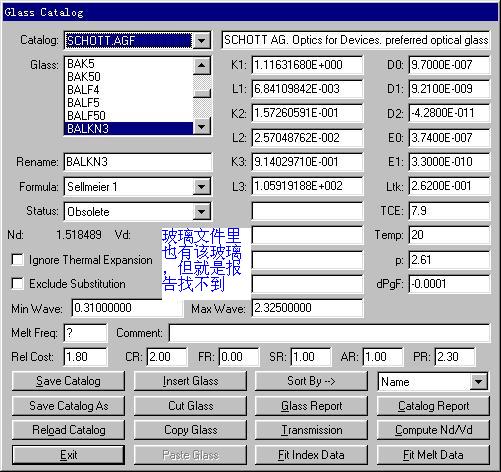
Task: Click the Rename field BALKN3
Action: pos(138,162)
